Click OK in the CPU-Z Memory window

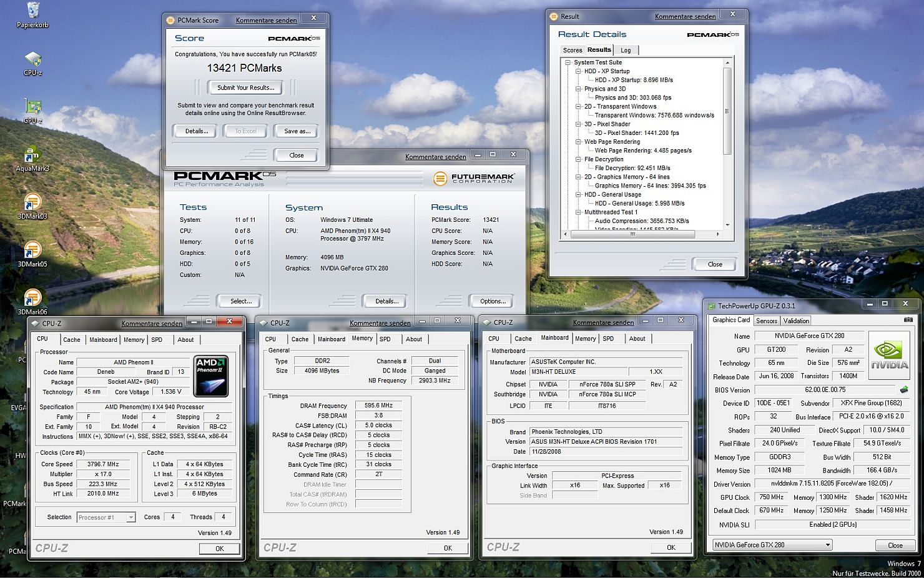coord(448,548)
